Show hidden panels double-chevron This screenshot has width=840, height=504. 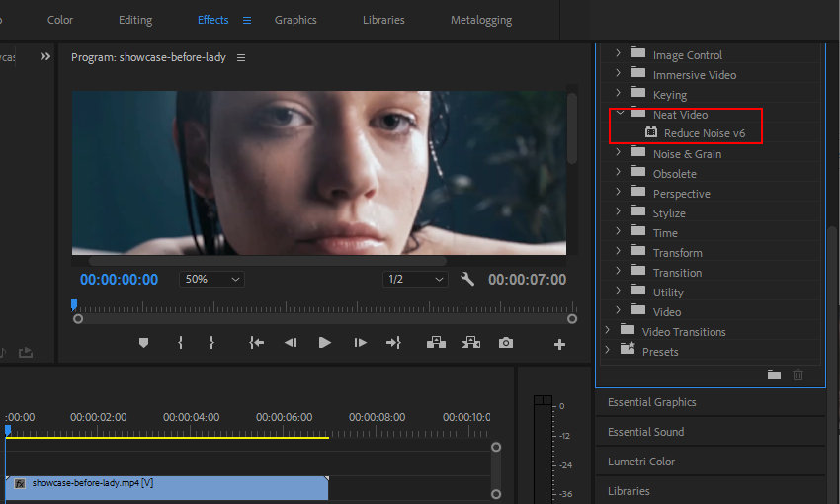[45, 56]
